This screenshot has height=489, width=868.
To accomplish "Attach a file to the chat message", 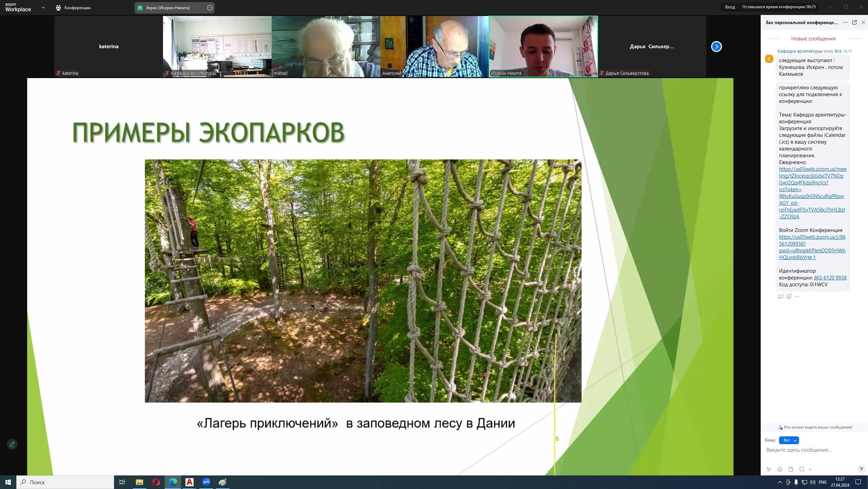I will tap(791, 469).
